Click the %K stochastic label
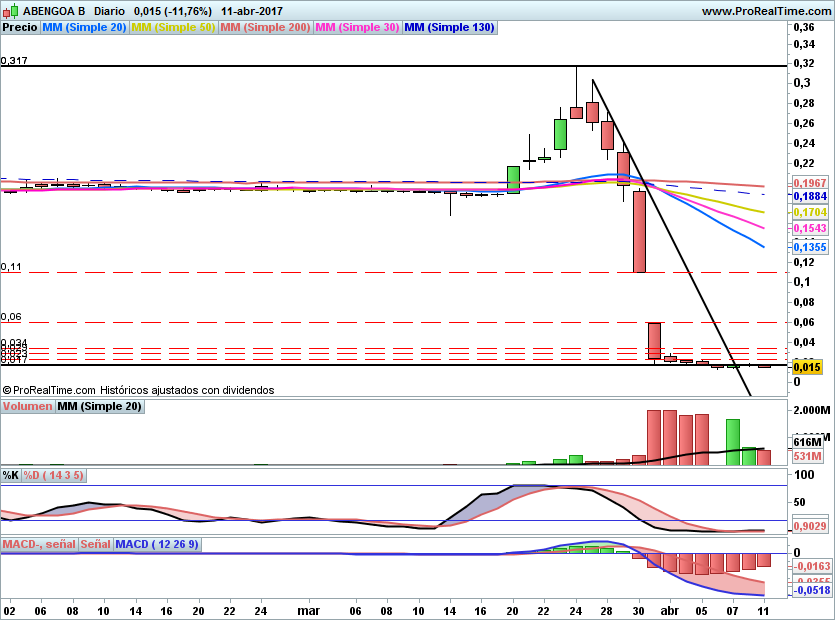 [10, 474]
